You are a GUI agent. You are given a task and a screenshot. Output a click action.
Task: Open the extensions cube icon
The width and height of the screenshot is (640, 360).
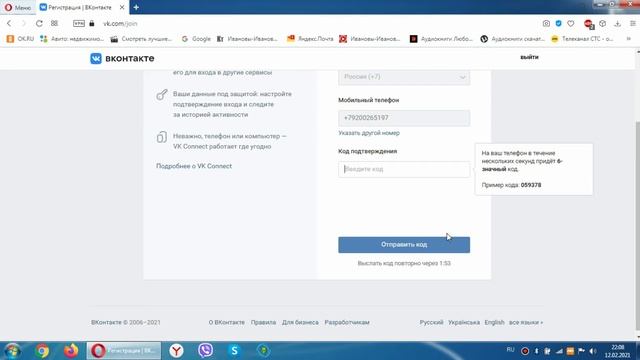[x=602, y=24]
